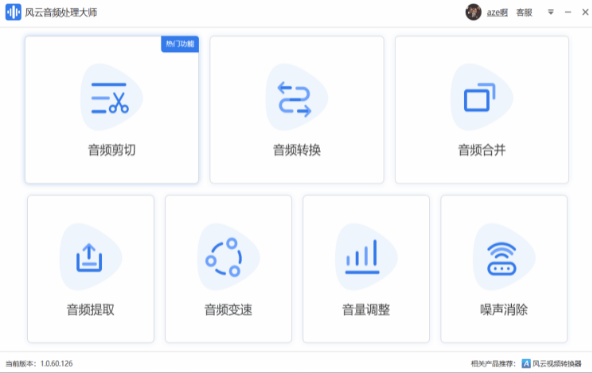Click the 音频剪切 label text
Image resolution: width=592 pixels, height=373 pixels.
(x=112, y=150)
